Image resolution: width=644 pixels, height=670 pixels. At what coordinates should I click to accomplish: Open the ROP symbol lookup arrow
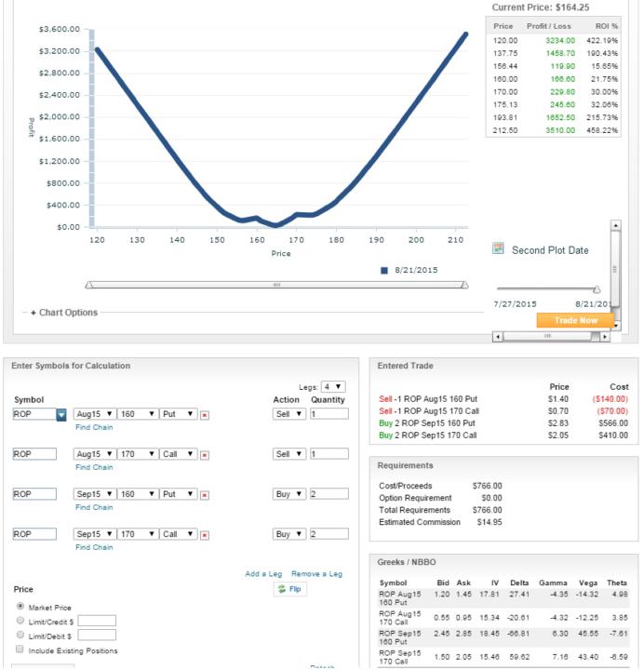[61, 414]
